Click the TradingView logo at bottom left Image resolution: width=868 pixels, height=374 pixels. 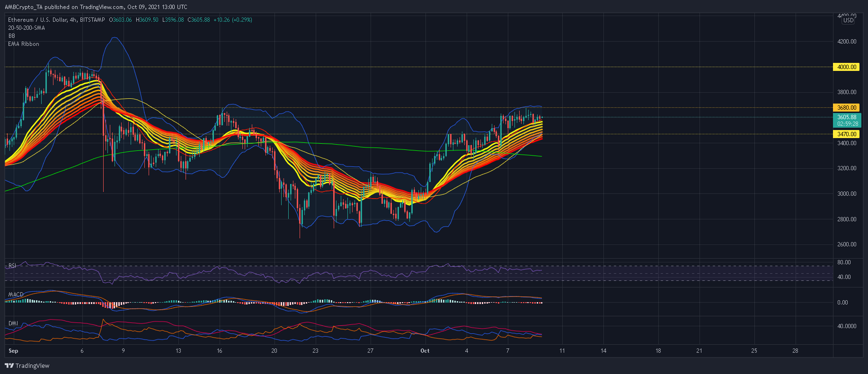(x=27, y=365)
